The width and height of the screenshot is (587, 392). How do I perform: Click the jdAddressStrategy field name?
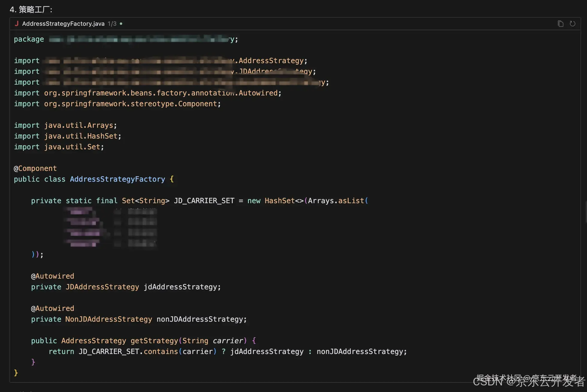pyautogui.click(x=180, y=287)
